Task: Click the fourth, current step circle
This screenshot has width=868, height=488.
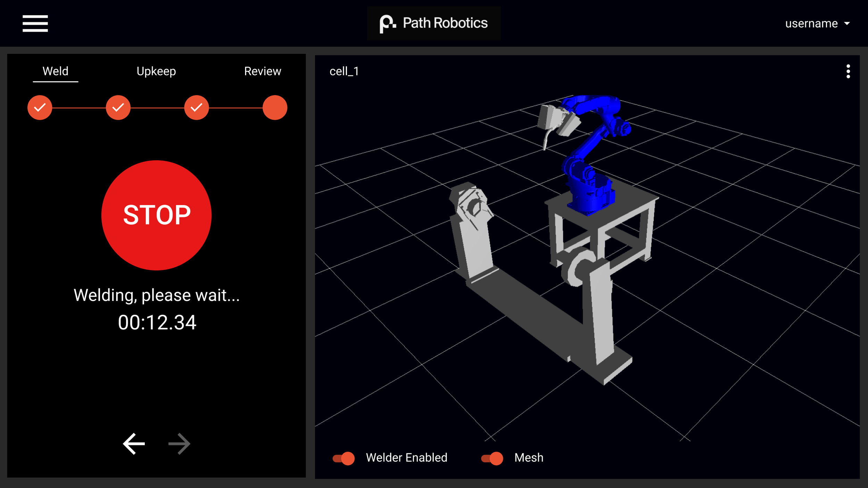Action: 275,108
